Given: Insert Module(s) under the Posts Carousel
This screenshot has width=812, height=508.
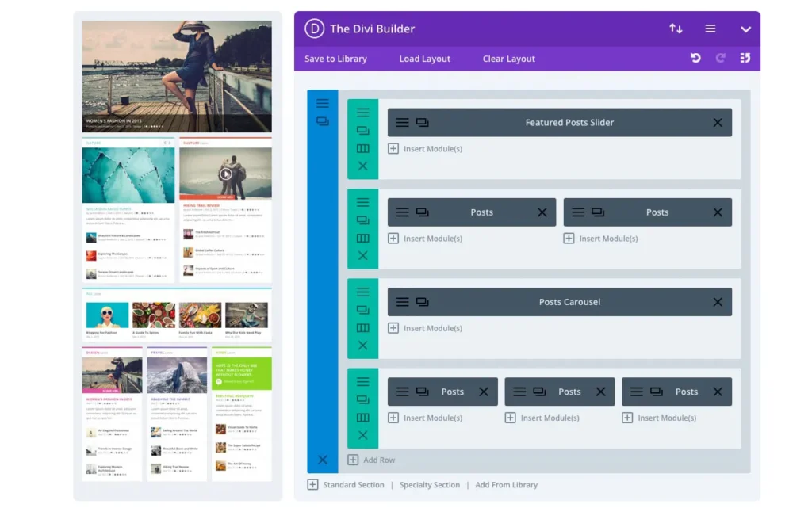Looking at the screenshot, I should point(425,328).
